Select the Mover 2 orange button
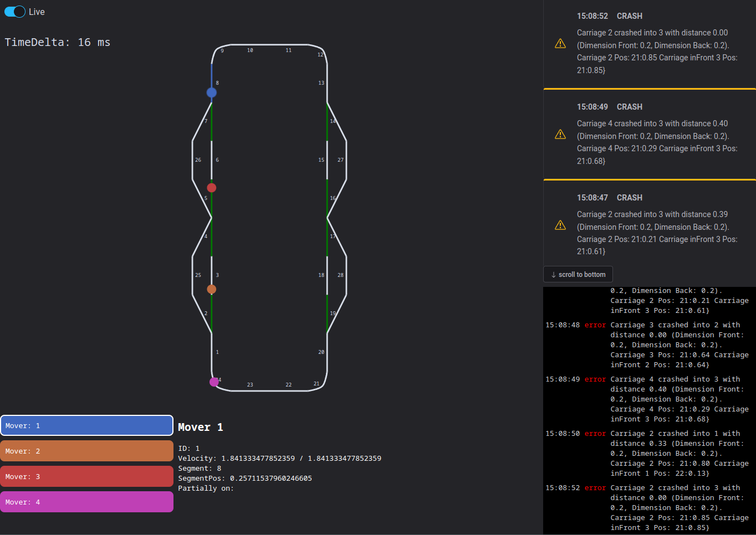Screen dimensions: 756x535 coord(87,451)
